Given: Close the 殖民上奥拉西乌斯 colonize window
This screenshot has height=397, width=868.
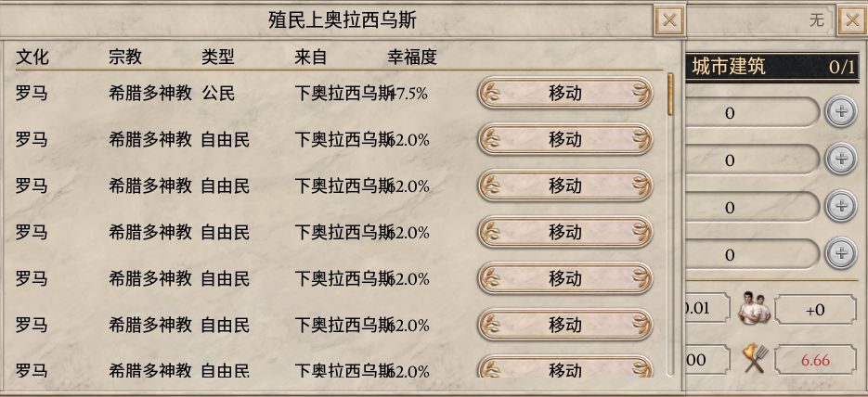Looking at the screenshot, I should click(x=669, y=21).
